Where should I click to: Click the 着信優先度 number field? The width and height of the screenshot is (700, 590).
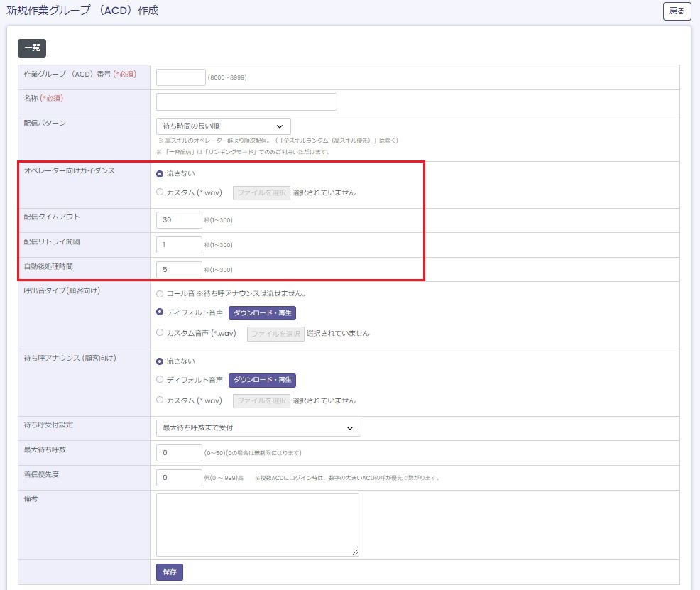(179, 478)
